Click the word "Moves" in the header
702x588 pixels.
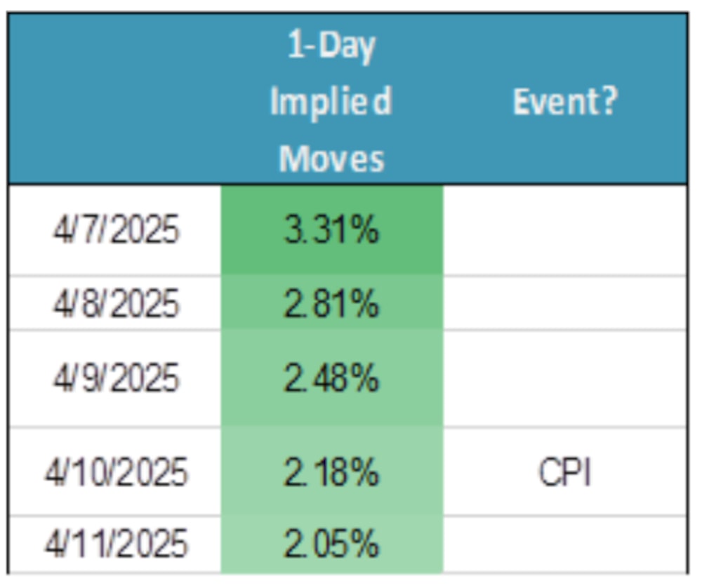point(331,158)
